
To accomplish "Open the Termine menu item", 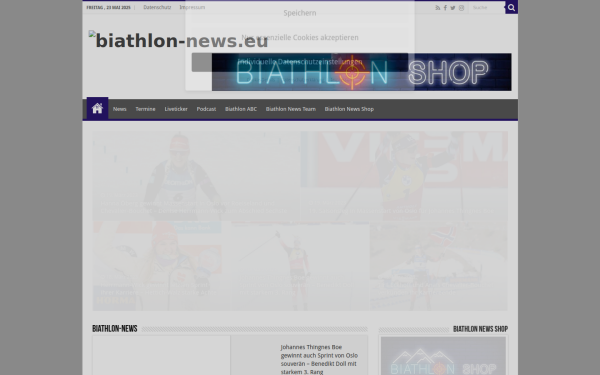I will [145, 109].
